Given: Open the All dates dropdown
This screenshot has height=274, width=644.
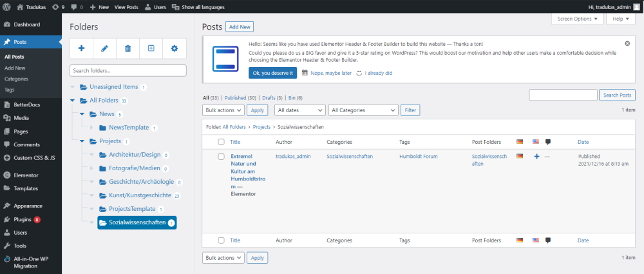Looking at the screenshot, I should 300,110.
